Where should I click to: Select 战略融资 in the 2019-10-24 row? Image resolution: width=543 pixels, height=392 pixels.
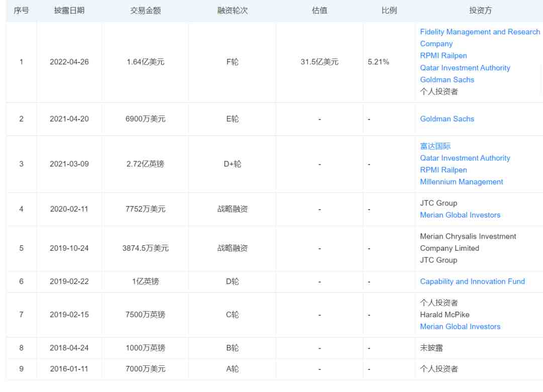pos(232,248)
